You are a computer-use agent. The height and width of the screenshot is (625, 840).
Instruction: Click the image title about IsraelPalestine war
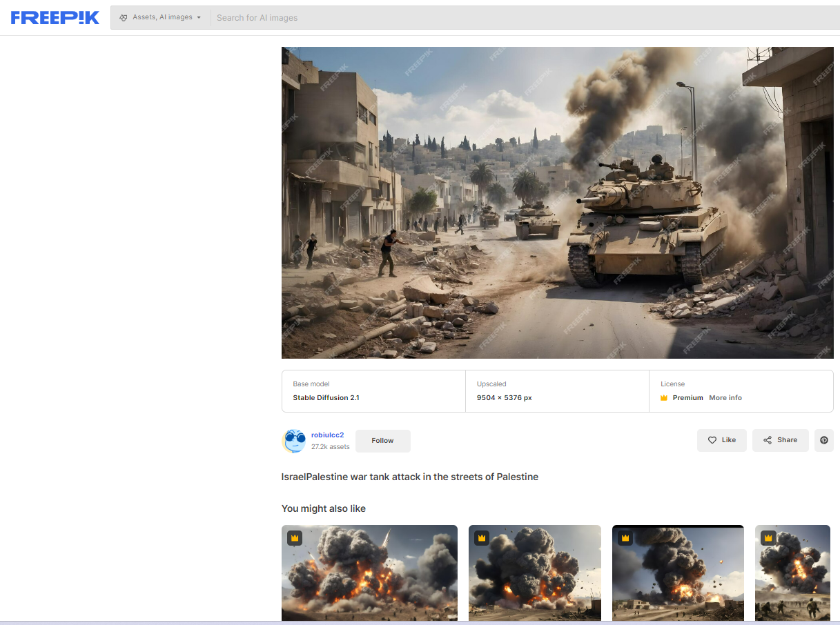(410, 477)
